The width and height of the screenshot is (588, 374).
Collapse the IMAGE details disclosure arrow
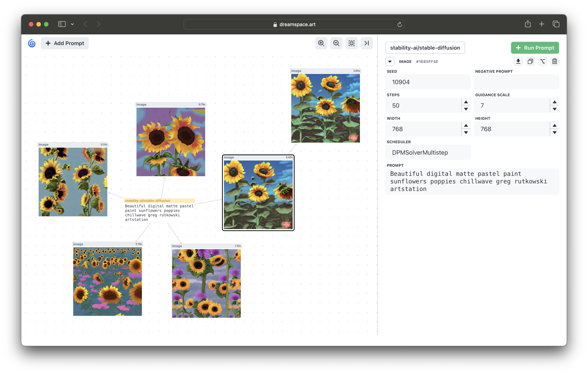click(x=390, y=62)
